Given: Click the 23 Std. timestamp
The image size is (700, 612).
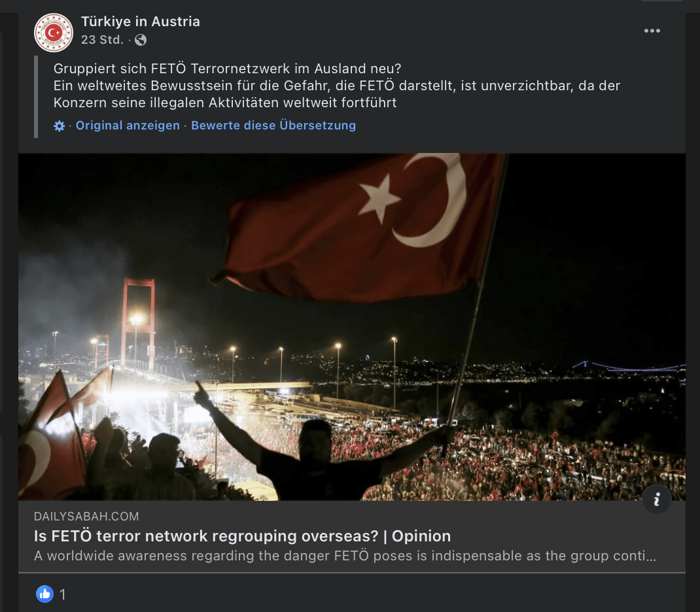Looking at the screenshot, I should pos(102,40).
